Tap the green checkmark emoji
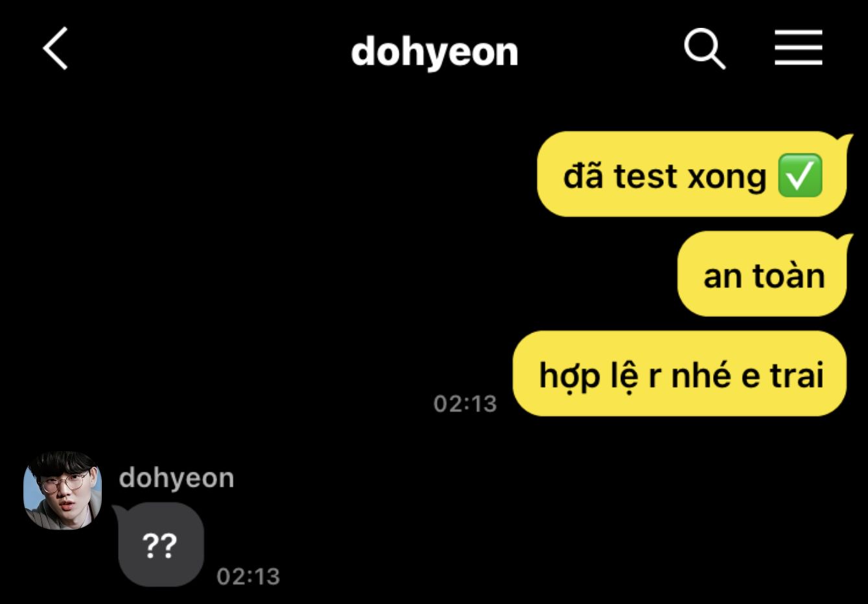This screenshot has height=604, width=868. [799, 176]
